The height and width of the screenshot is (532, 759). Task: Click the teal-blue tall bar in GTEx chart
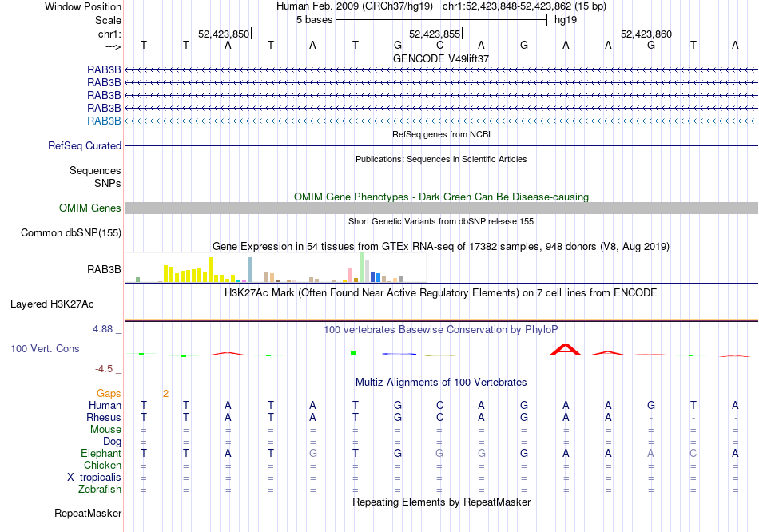250,270
